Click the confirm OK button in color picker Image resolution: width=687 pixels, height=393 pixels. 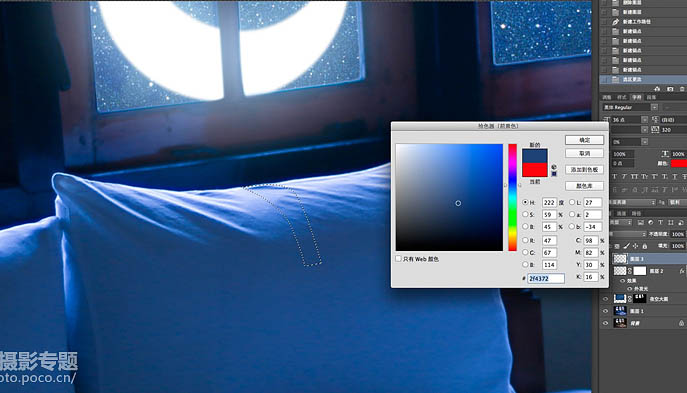pos(584,140)
